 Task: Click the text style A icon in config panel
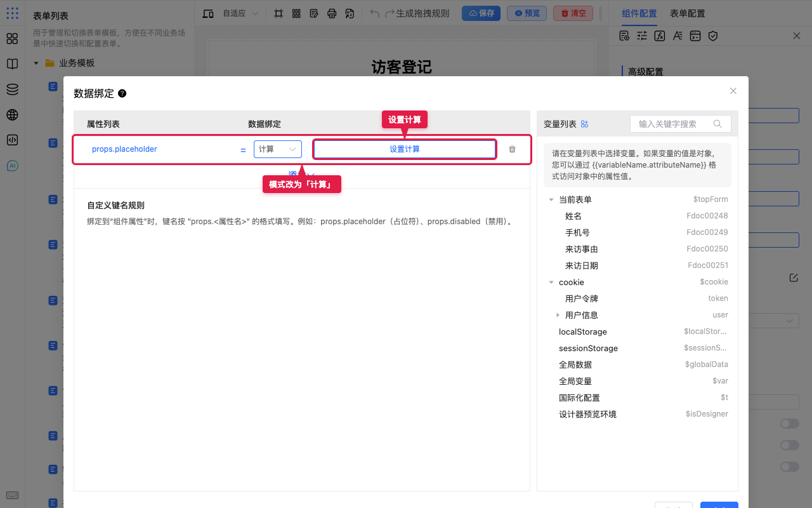[678, 36]
